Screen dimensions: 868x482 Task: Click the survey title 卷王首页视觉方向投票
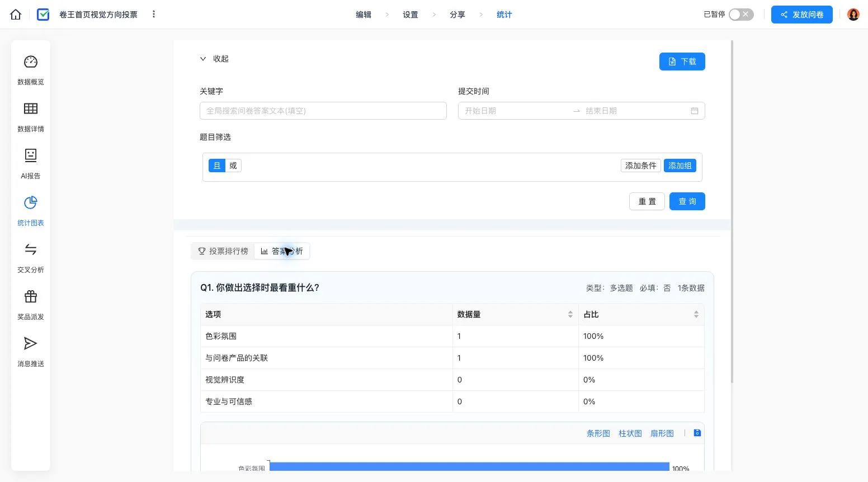[x=98, y=15]
